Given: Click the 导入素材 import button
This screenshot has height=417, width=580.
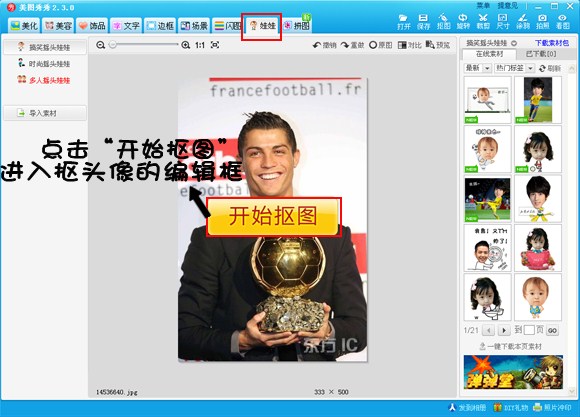Looking at the screenshot, I should tap(45, 113).
